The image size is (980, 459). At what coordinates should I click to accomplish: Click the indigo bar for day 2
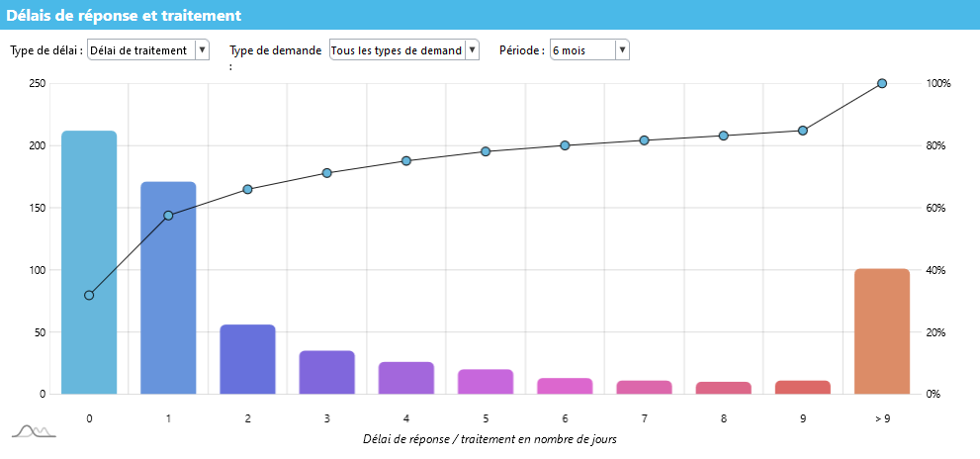click(247, 359)
